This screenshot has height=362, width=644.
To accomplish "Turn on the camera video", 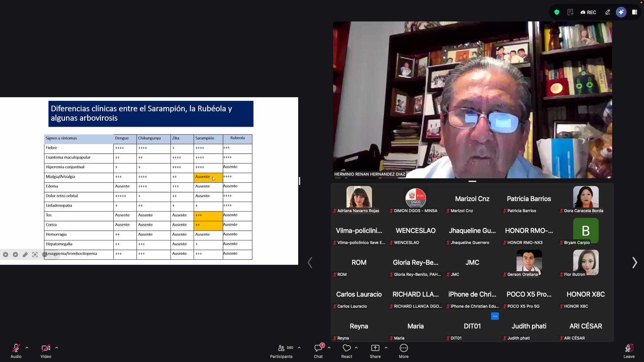I will [46, 348].
